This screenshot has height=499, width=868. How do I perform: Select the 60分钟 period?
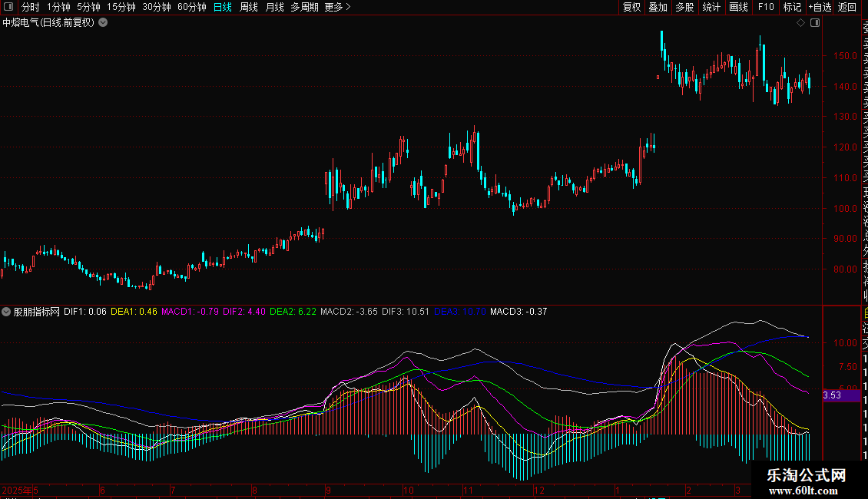(x=192, y=7)
